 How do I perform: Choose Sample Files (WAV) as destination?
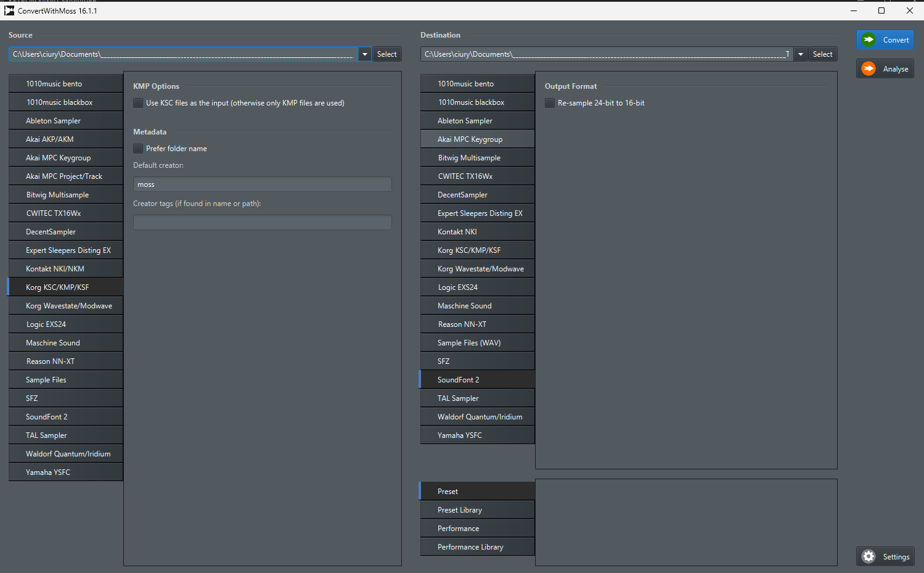coord(477,343)
